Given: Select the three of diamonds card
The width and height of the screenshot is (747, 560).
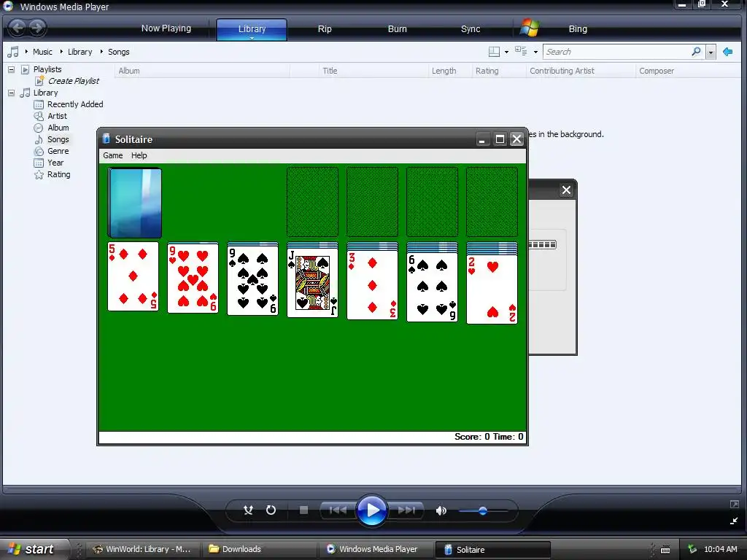Looking at the screenshot, I should 373,285.
